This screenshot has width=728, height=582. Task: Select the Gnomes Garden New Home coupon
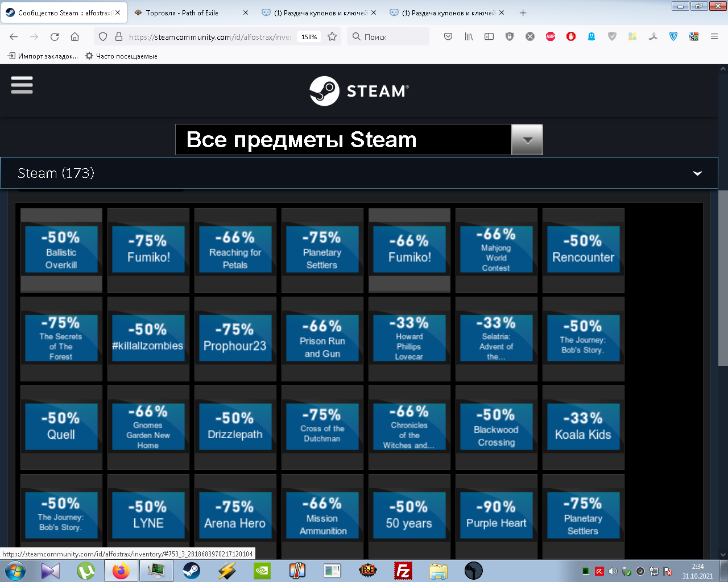[148, 427]
